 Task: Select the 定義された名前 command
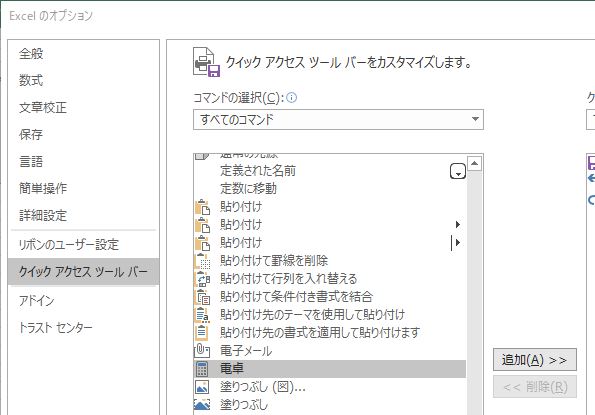click(258, 171)
